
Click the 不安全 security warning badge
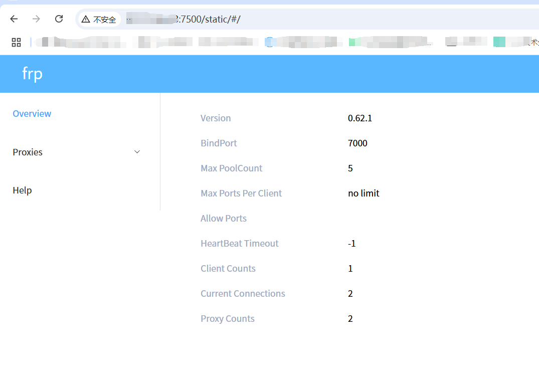tap(99, 19)
